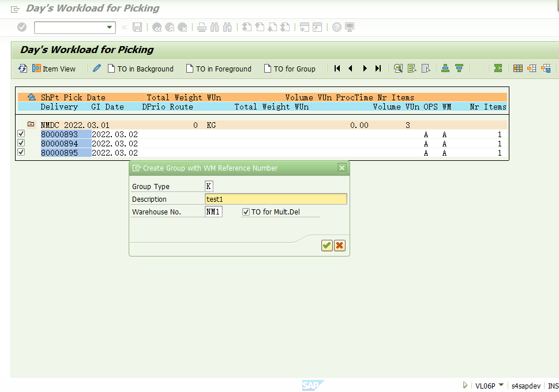559x392 pixels.
Task: Click the Description input field showing test1
Action: 276,198
